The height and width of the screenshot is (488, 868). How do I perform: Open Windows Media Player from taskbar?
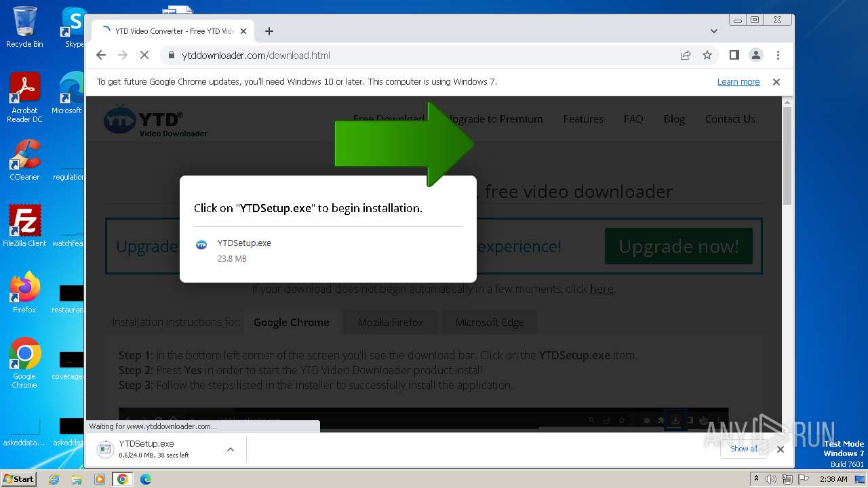point(100,479)
